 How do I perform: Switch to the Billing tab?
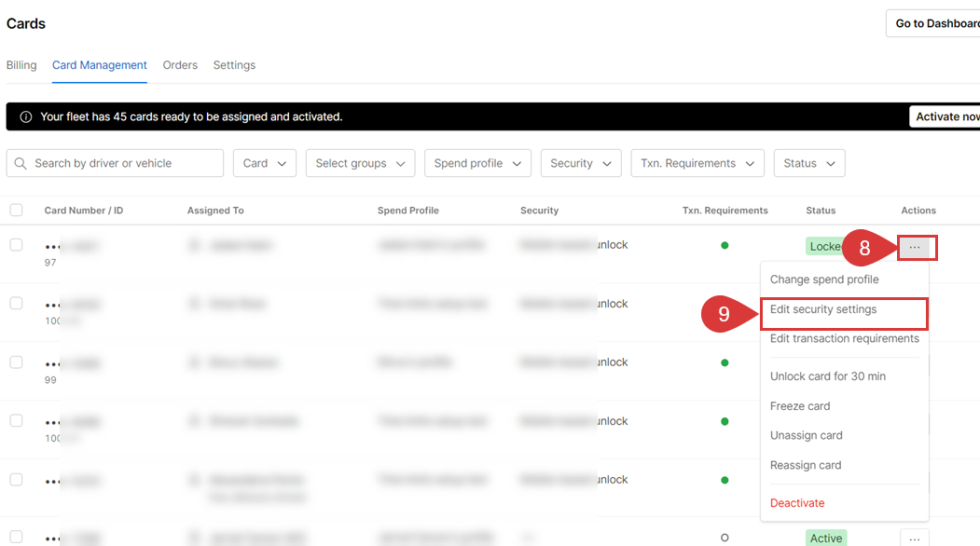pyautogui.click(x=21, y=65)
